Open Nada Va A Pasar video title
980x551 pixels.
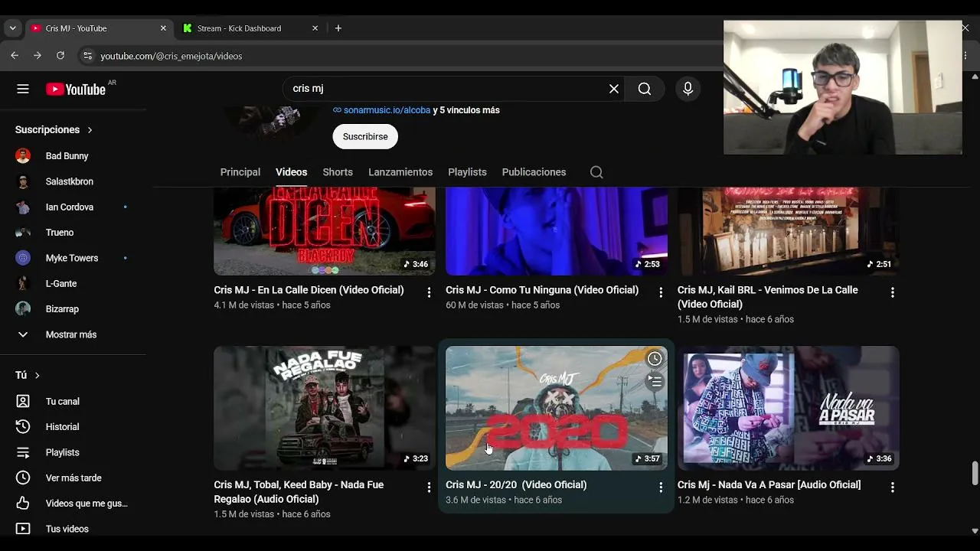pyautogui.click(x=769, y=485)
